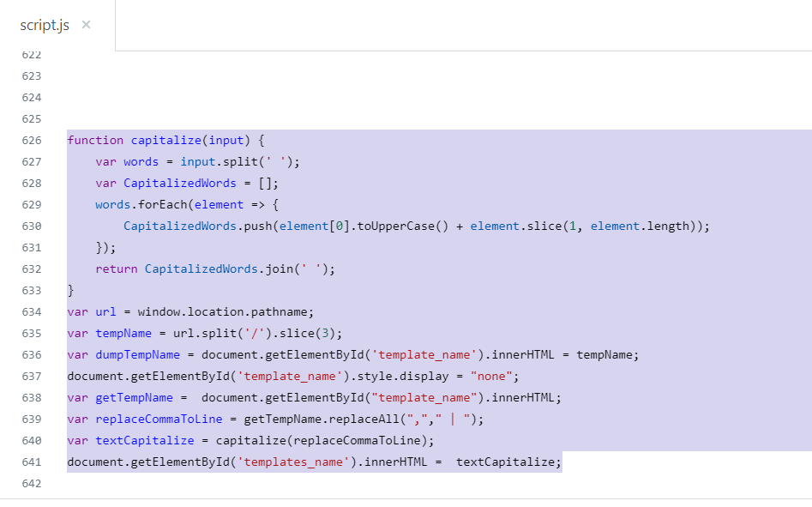This screenshot has width=812, height=507.
Task: Click line number 626 in the gutter
Action: (31, 140)
